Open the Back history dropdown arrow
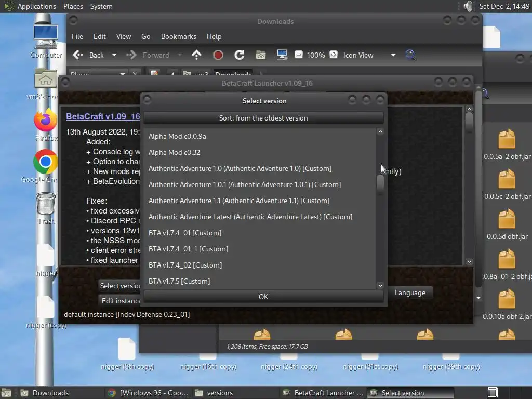The image size is (532, 399). click(x=114, y=55)
